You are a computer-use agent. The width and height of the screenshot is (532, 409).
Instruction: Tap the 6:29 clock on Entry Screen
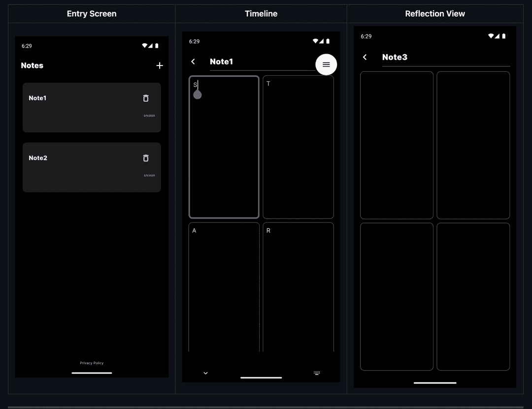pos(27,46)
